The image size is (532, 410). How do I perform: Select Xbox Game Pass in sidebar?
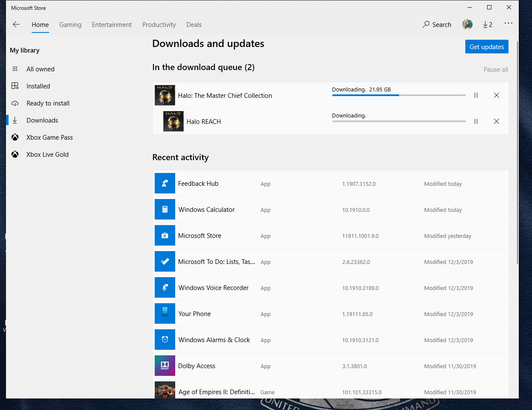click(x=50, y=138)
